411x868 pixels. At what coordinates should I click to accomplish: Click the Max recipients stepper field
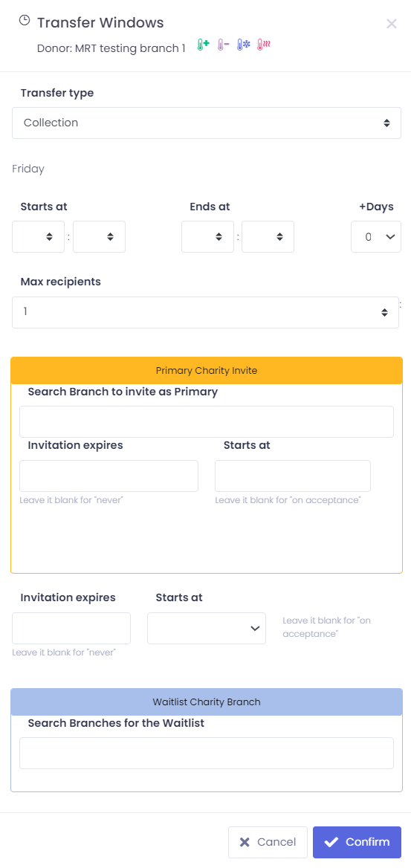(205, 312)
